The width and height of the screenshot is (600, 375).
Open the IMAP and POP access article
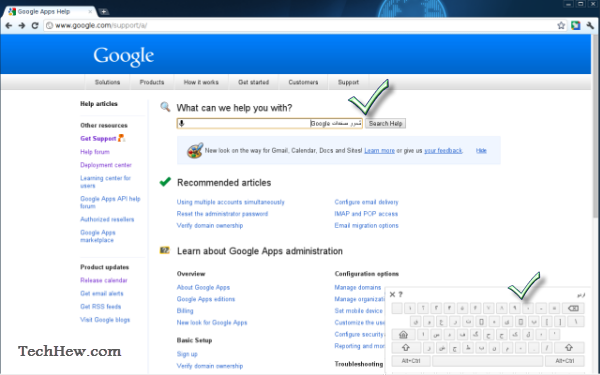366,214
